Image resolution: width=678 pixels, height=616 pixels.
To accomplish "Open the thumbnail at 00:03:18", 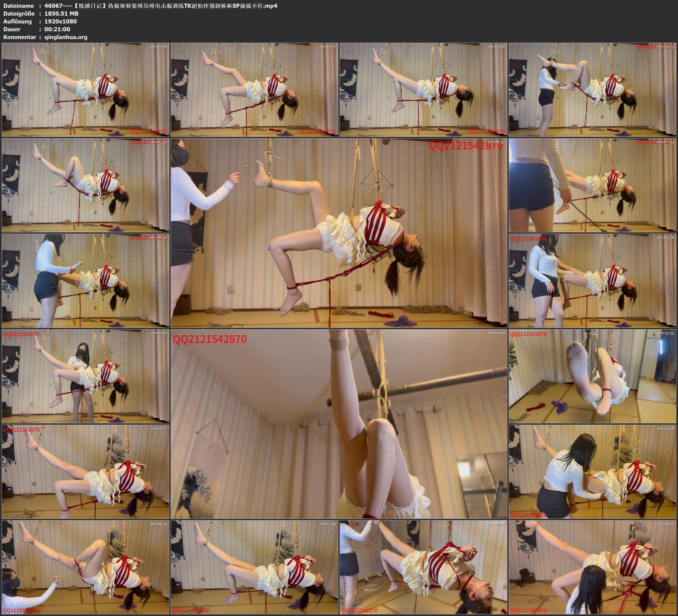I will 424,90.
